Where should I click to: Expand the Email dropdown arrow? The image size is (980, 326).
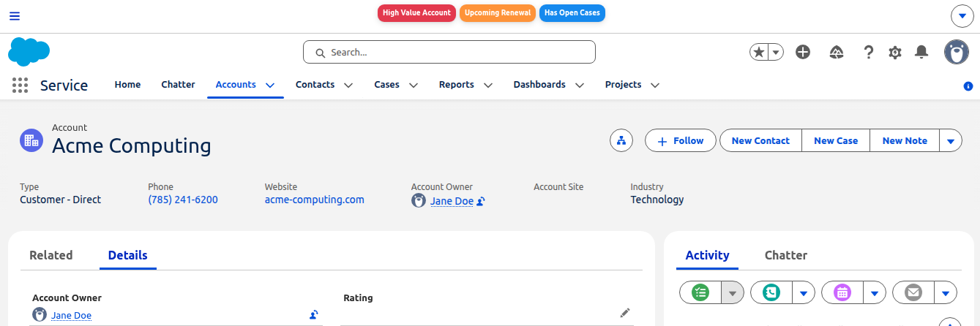(x=946, y=292)
